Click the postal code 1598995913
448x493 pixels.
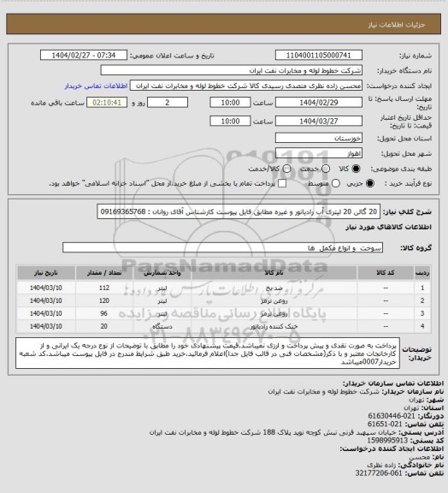pyautogui.click(x=386, y=441)
